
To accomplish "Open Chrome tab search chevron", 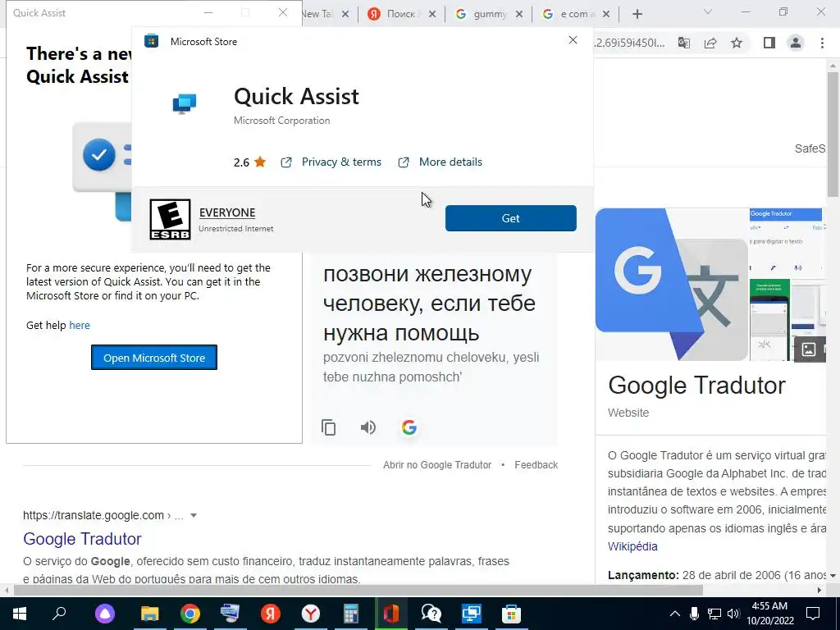I will coord(708,11).
